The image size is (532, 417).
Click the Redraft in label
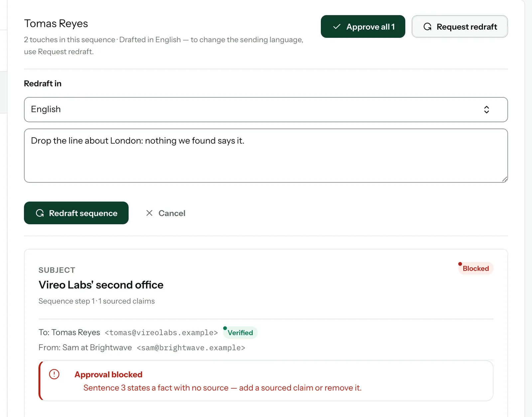point(43,83)
